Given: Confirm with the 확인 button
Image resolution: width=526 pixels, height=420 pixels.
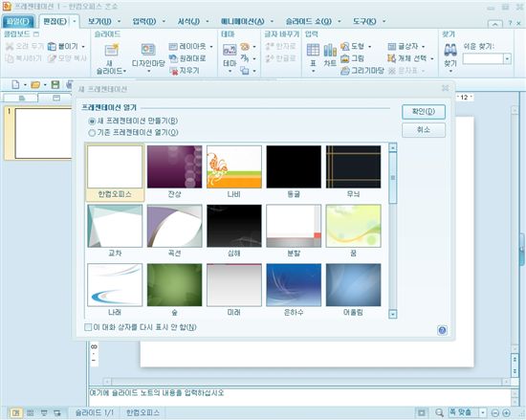Looking at the screenshot, I should [x=424, y=112].
